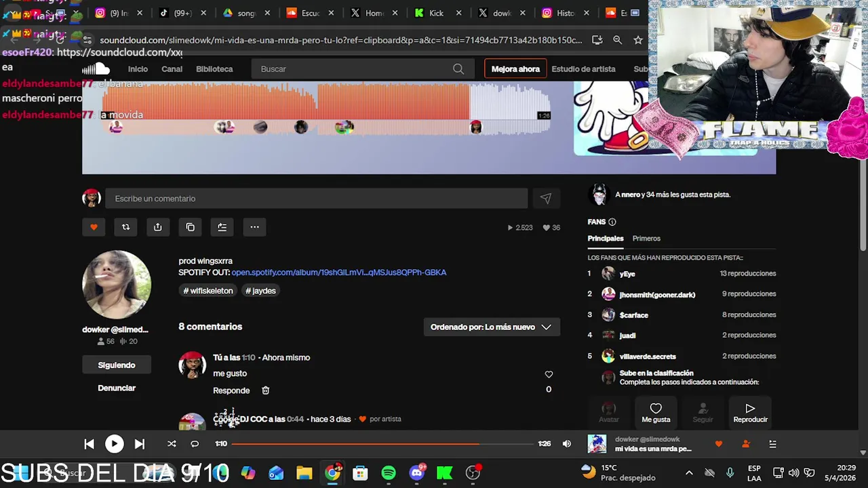Toggle following artist icon in player bar
The height and width of the screenshot is (488, 868).
(746, 444)
